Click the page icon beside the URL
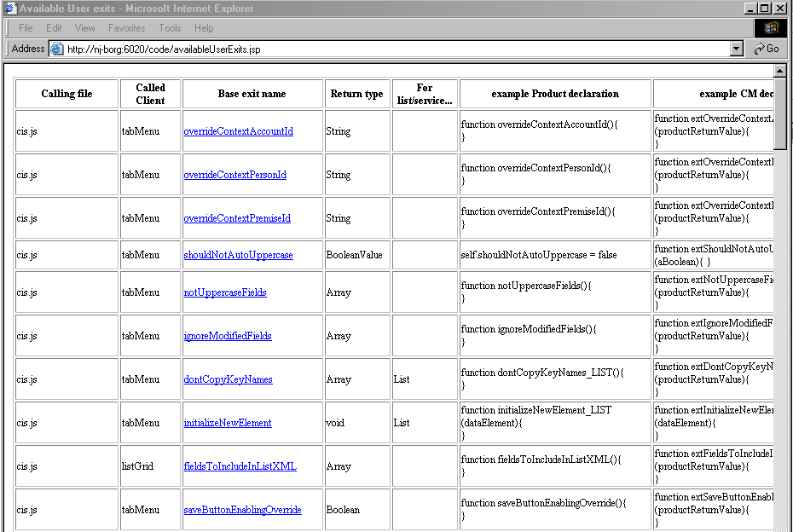The height and width of the screenshot is (532, 793). tap(56, 49)
